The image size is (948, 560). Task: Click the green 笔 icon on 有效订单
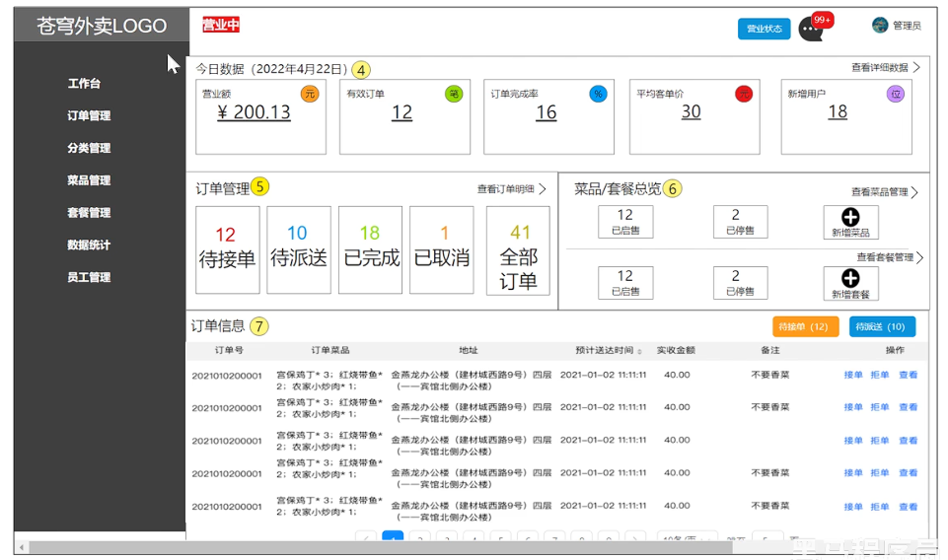point(454,95)
